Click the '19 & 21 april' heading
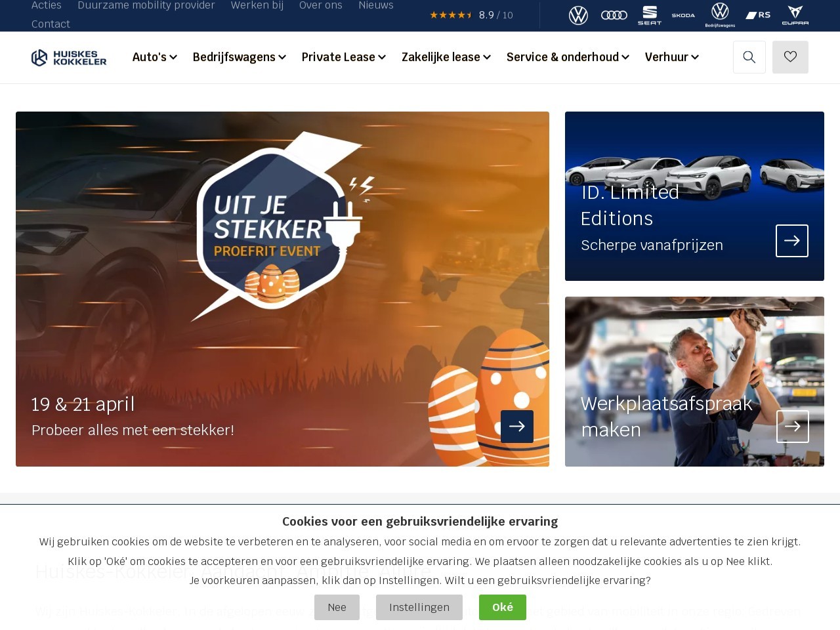Image resolution: width=840 pixels, height=630 pixels. pyautogui.click(x=83, y=404)
